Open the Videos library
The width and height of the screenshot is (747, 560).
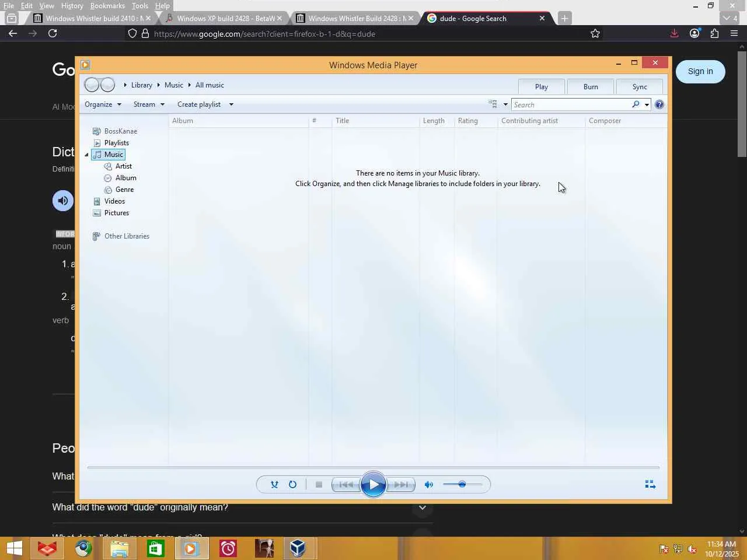pyautogui.click(x=114, y=201)
